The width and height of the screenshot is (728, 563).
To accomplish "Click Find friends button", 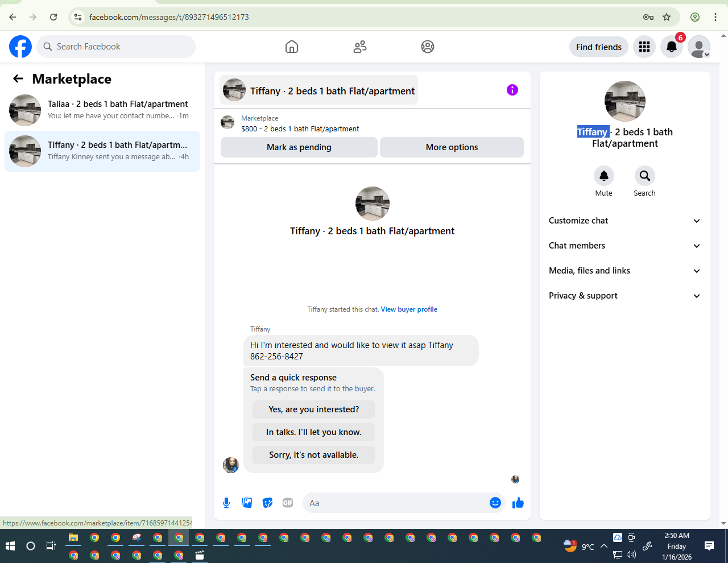I will coord(599,47).
